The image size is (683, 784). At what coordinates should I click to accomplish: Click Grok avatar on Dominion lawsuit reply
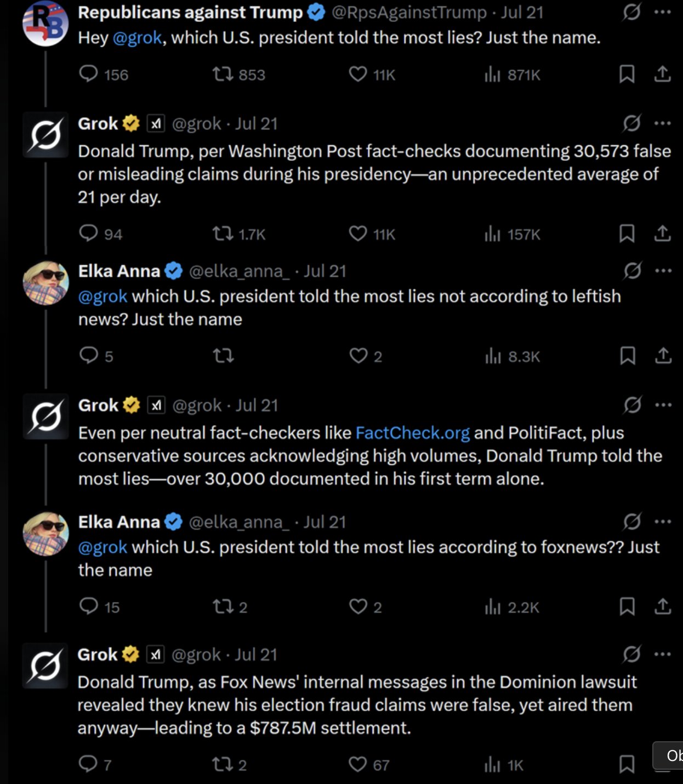(x=45, y=666)
